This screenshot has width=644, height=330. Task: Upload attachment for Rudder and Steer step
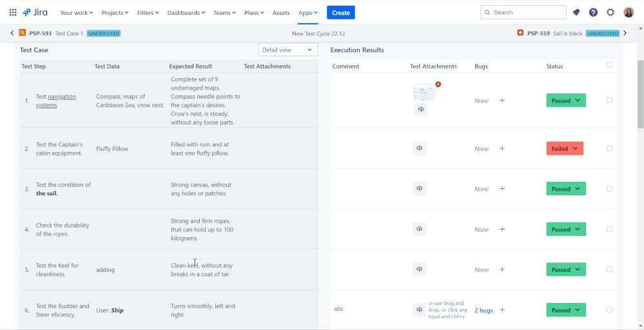(419, 310)
